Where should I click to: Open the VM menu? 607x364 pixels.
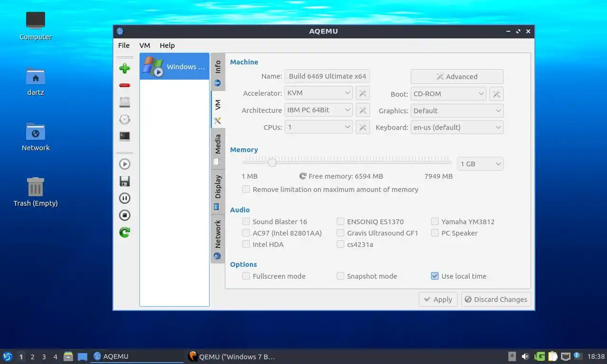tap(145, 45)
